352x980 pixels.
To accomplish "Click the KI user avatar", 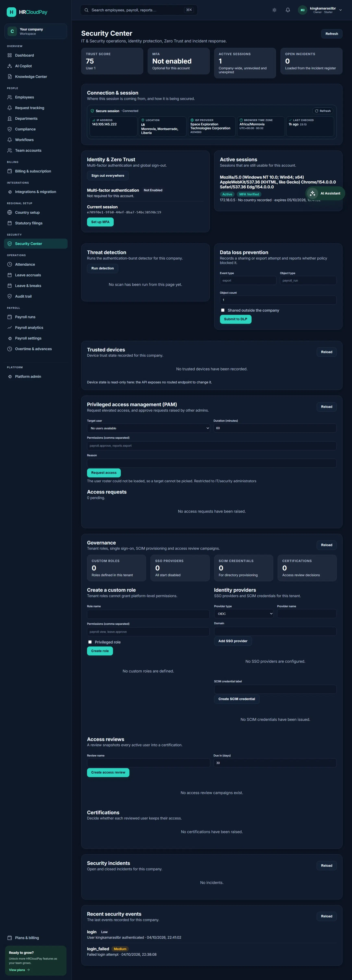I will [x=303, y=10].
